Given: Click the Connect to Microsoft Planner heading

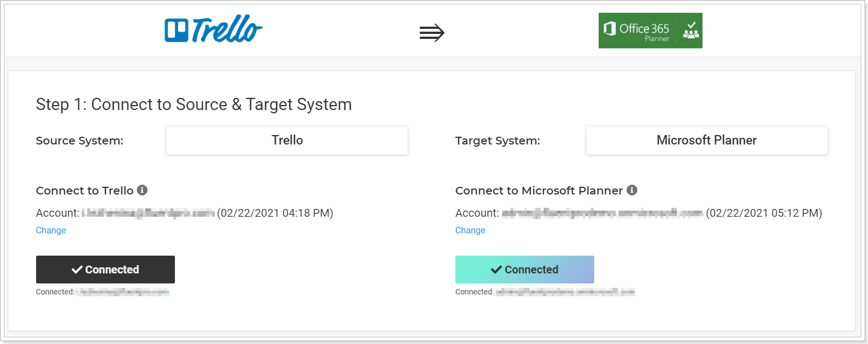Looking at the screenshot, I should point(539,191).
